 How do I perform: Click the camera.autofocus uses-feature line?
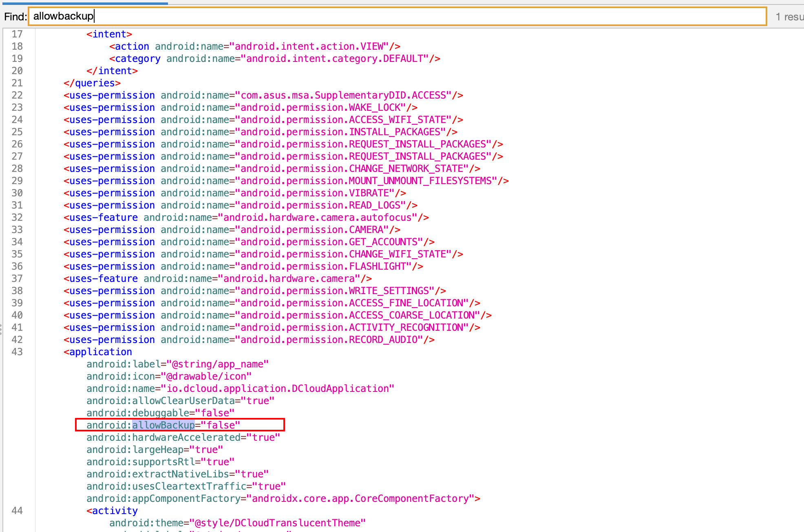246,218
